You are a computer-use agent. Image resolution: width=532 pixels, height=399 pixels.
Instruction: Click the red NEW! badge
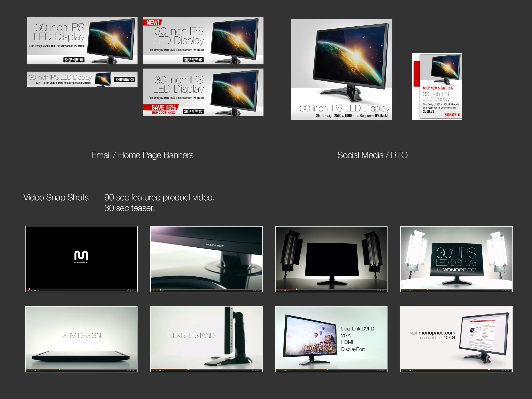tap(153, 22)
